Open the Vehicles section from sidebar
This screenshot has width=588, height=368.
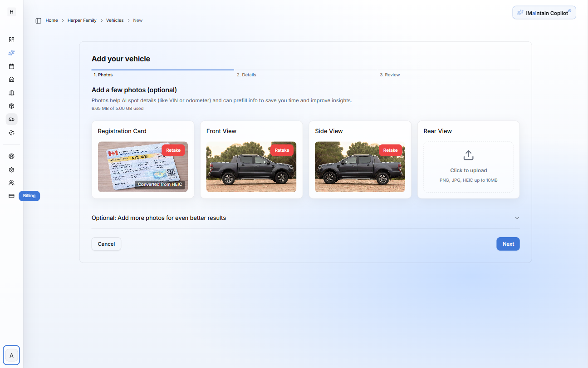pos(11,119)
